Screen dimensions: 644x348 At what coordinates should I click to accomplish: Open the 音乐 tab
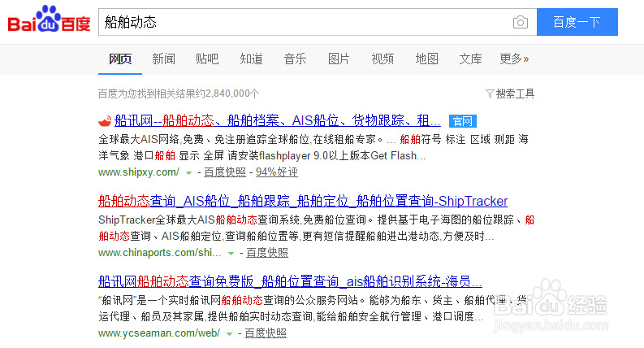click(x=295, y=59)
